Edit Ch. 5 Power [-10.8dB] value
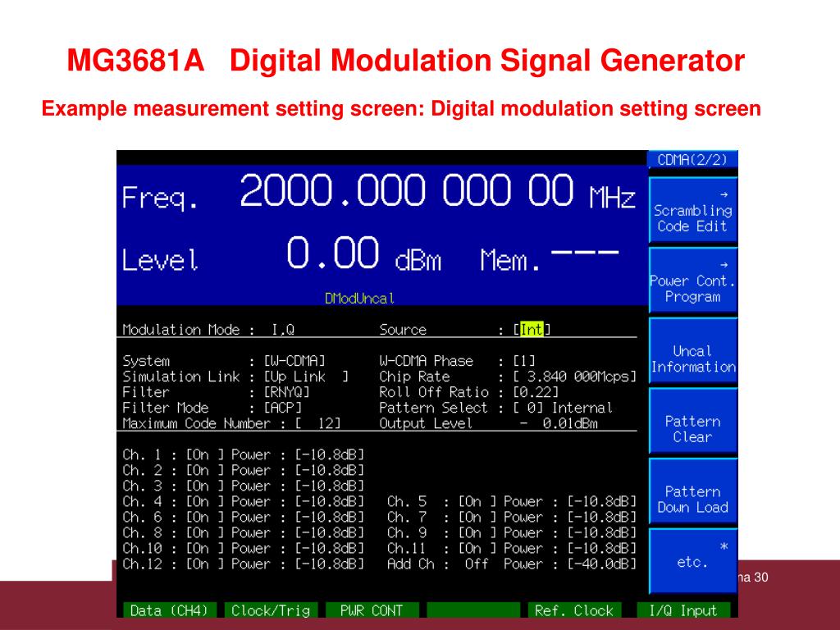This screenshot has width=840, height=630. pos(601,501)
